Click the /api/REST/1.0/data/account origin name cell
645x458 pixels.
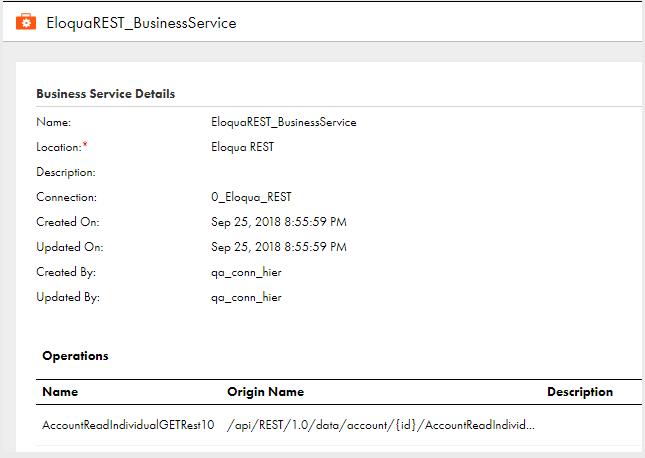(381, 425)
